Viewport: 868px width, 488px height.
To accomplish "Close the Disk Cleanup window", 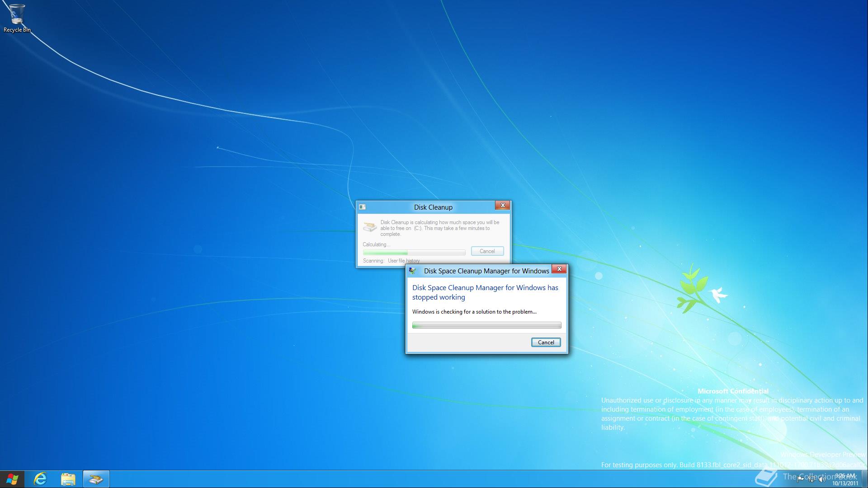I will [502, 205].
